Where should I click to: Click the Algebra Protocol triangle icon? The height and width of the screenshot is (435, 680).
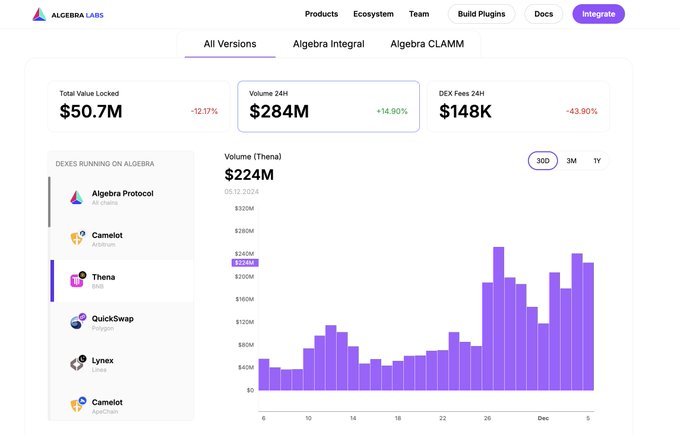coord(76,197)
